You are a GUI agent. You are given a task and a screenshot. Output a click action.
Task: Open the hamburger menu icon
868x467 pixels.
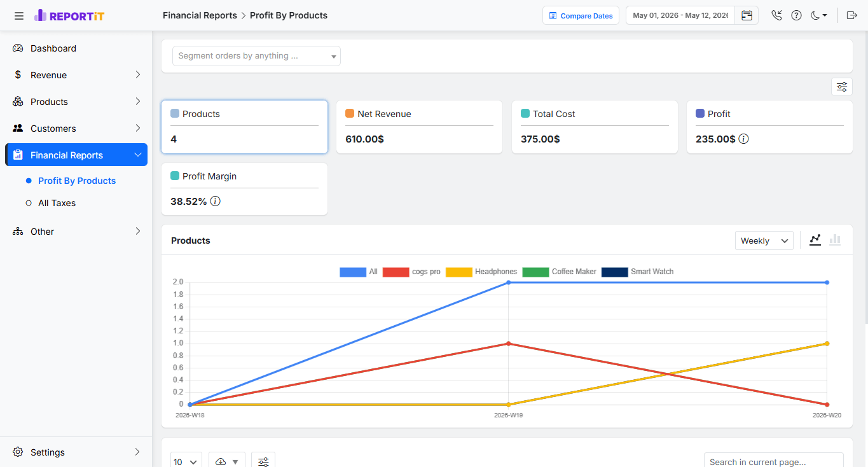point(19,16)
